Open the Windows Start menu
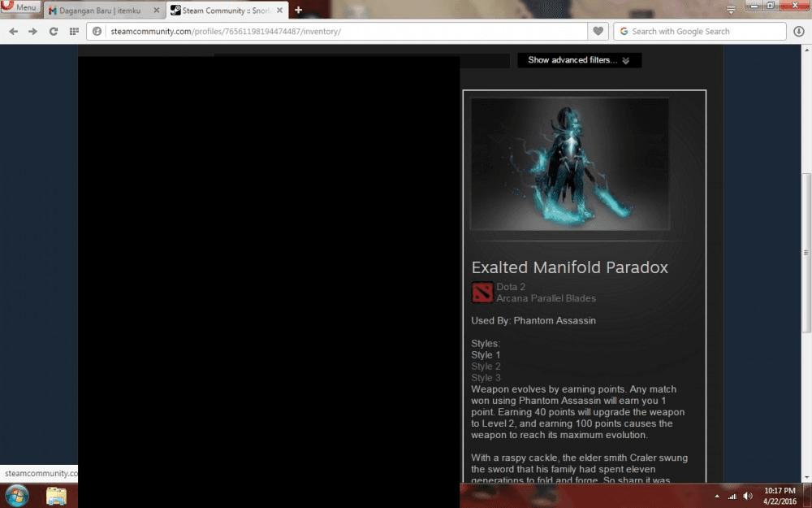 click(x=16, y=495)
